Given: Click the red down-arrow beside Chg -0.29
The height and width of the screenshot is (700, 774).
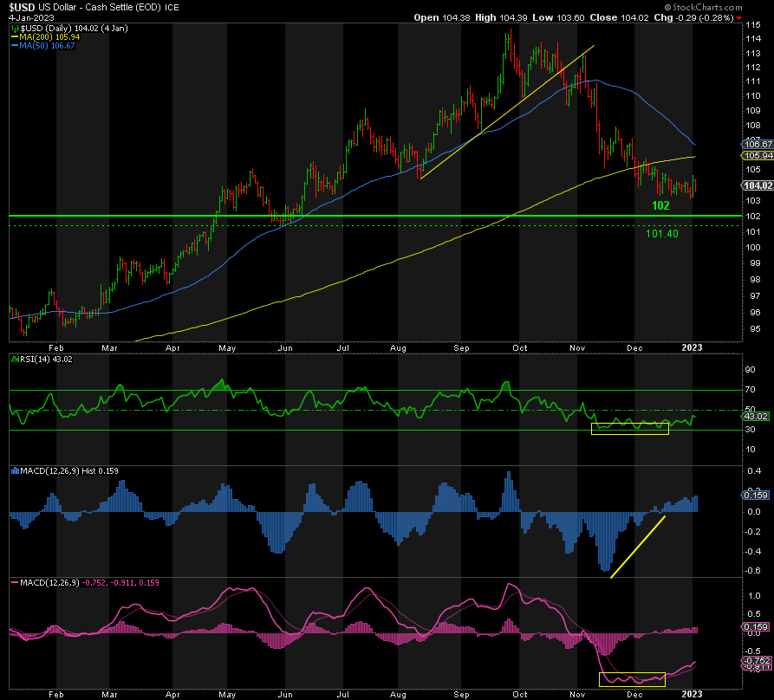Looking at the screenshot, I should (738, 18).
